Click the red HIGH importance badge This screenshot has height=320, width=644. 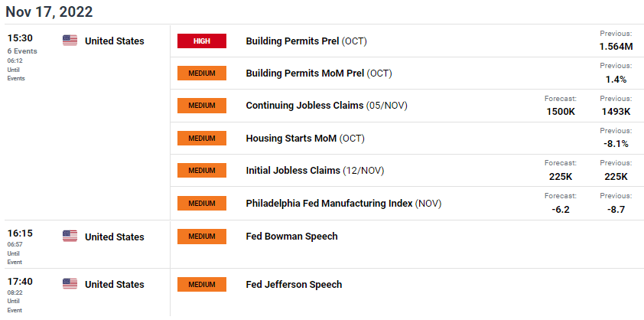coord(202,41)
